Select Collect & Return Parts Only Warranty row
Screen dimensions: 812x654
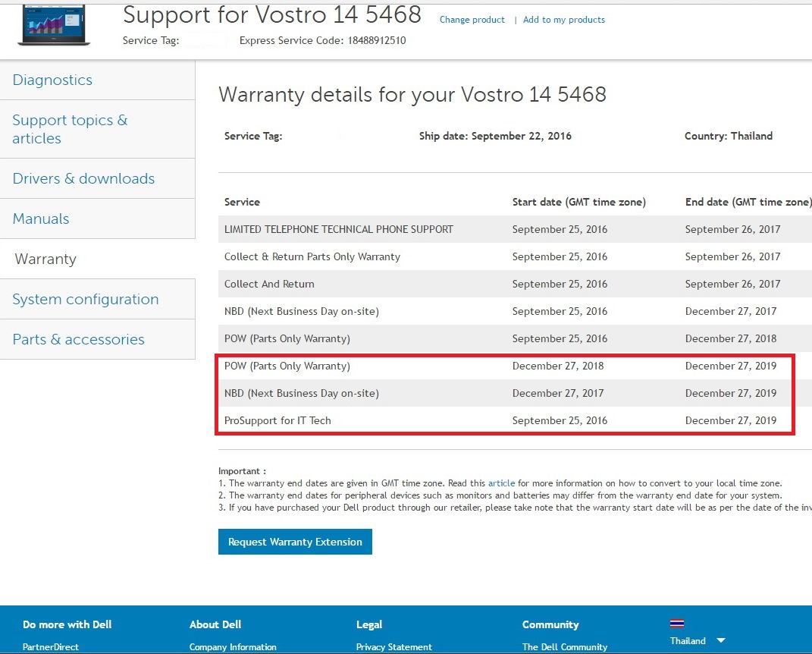click(x=516, y=256)
